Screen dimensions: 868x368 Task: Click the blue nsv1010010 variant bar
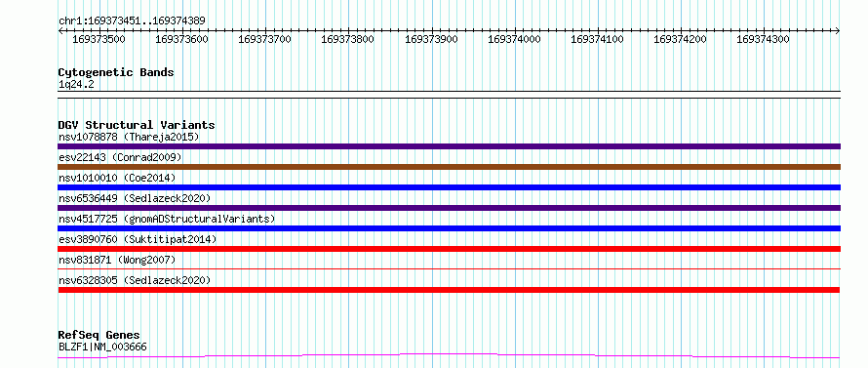[x=449, y=187]
